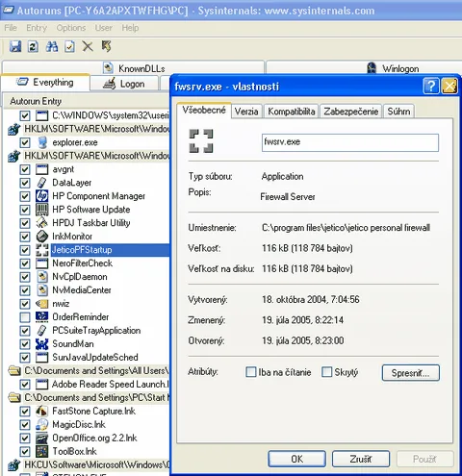Enable the OrderReminder autorun entry

(25, 317)
